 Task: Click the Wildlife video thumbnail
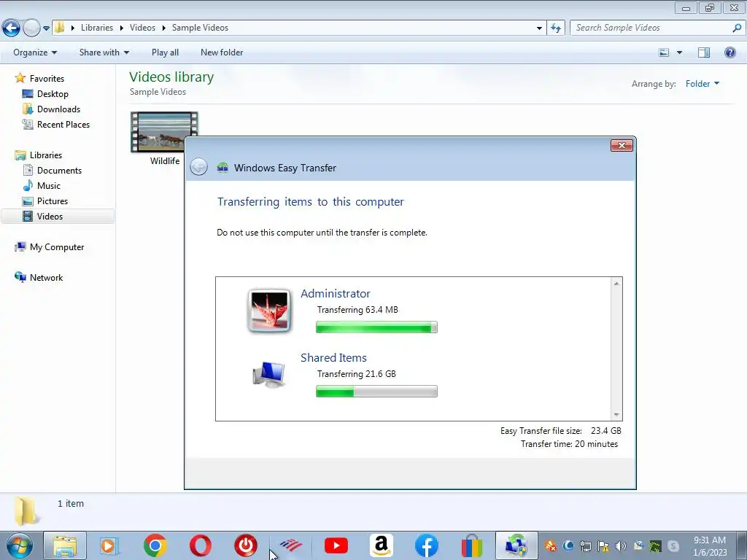[164, 132]
